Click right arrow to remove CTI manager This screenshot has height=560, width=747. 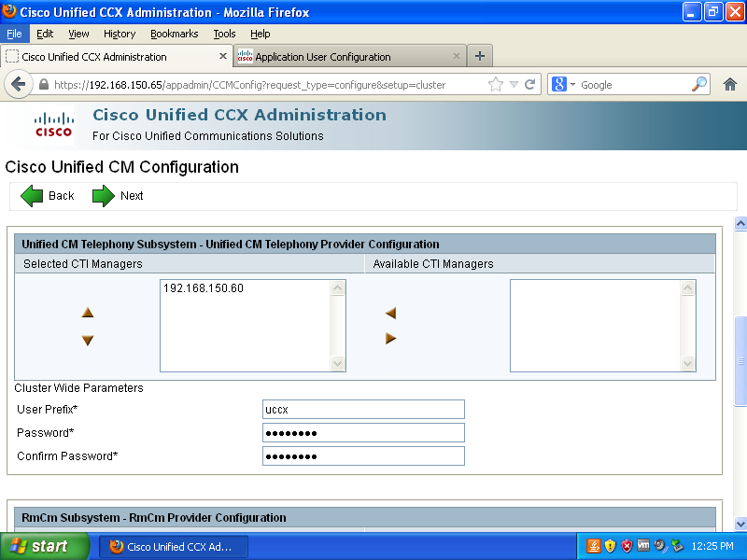390,338
